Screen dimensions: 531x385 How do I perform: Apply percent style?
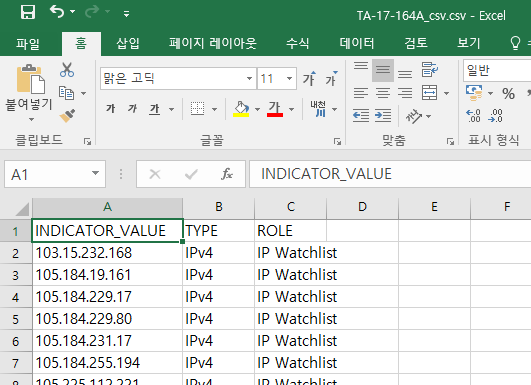coord(508,93)
